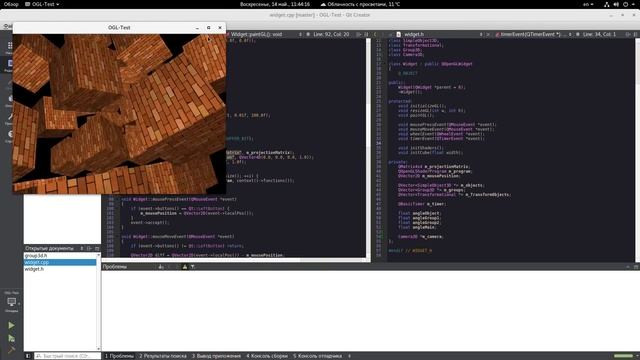The width and height of the screenshot is (640, 360).
Task: Open the widget.h file dropdown in right editor
Action: click(440, 34)
